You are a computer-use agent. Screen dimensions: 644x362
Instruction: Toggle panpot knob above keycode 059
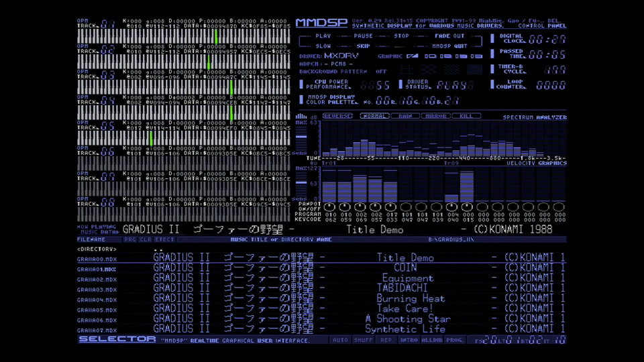click(x=345, y=207)
